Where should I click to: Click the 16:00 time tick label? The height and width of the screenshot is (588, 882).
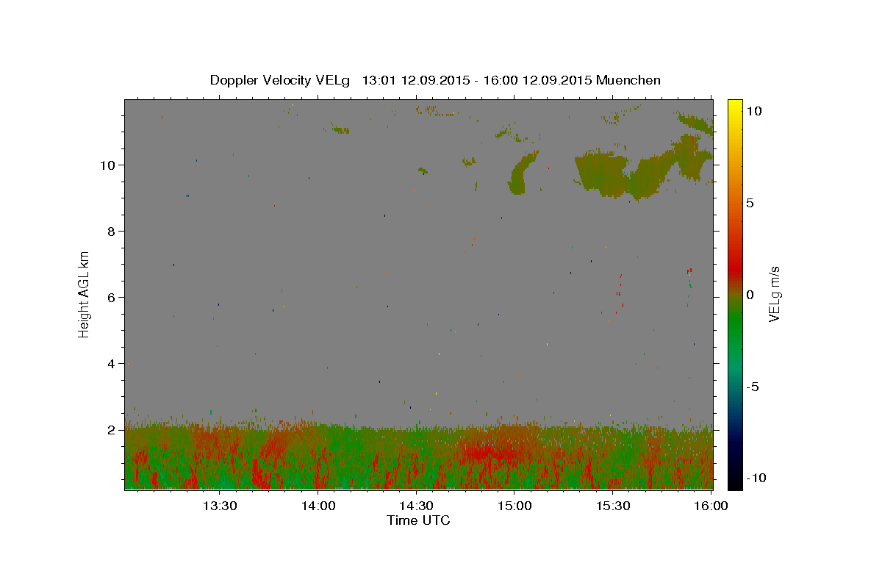pos(711,506)
